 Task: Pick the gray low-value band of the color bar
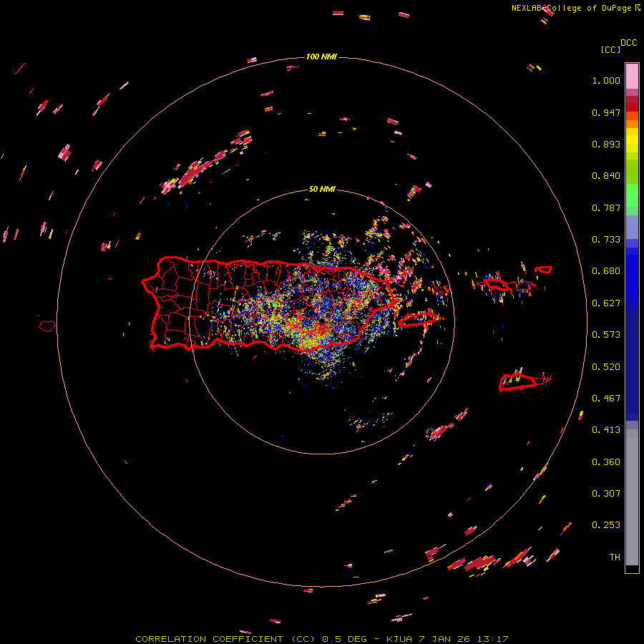pos(632,497)
